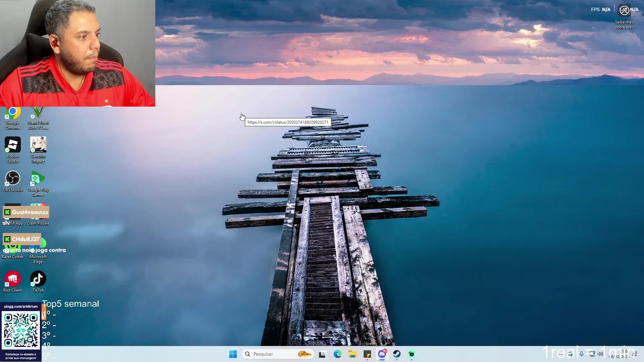The image size is (644, 362).
Task: Select the Roblox Studio desktop icon
Action: click(x=13, y=150)
